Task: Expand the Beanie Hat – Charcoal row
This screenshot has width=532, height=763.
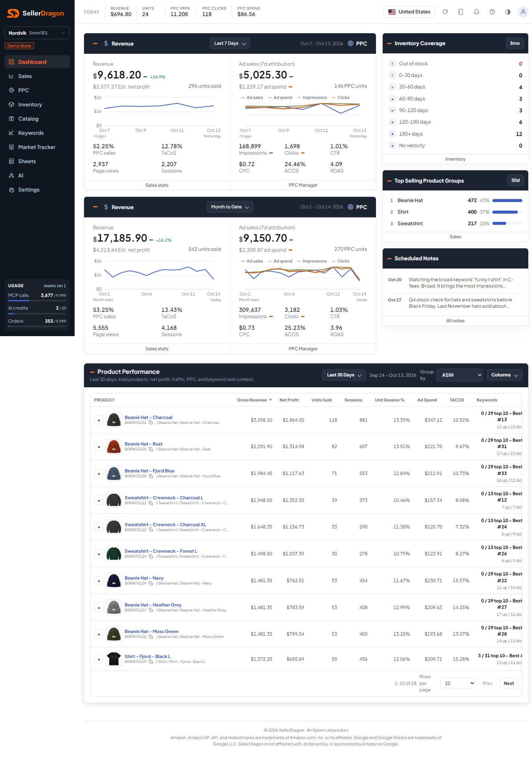Action: point(99,420)
